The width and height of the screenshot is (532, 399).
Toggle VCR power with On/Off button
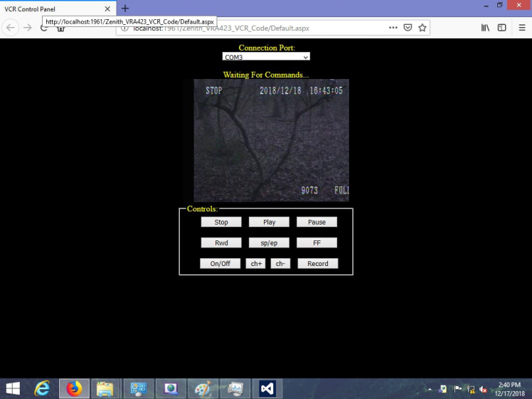(220, 263)
